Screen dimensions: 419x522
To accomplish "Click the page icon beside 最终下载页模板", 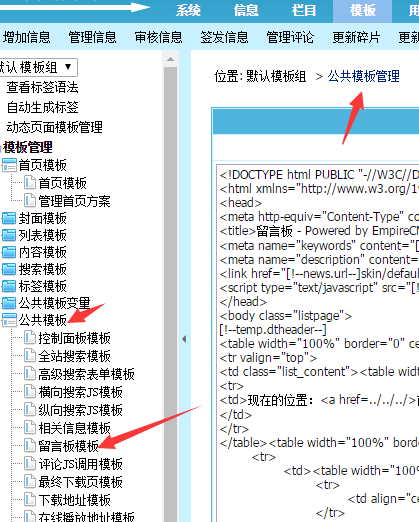I will point(30,482).
